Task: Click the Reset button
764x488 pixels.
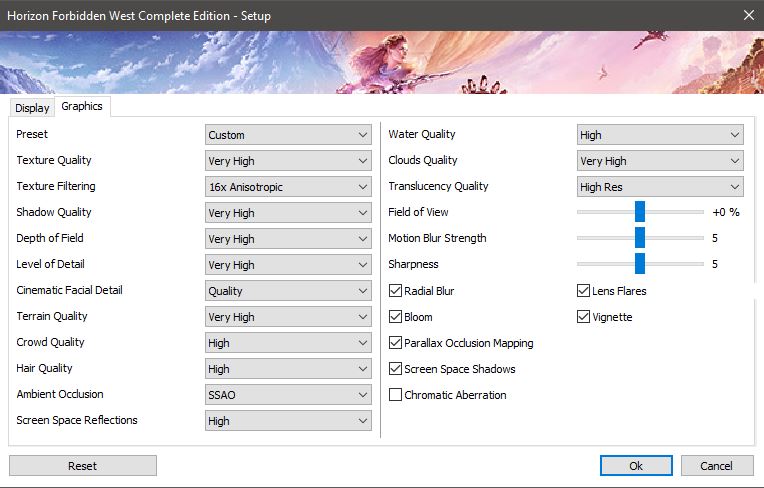Action: pyautogui.click(x=83, y=466)
